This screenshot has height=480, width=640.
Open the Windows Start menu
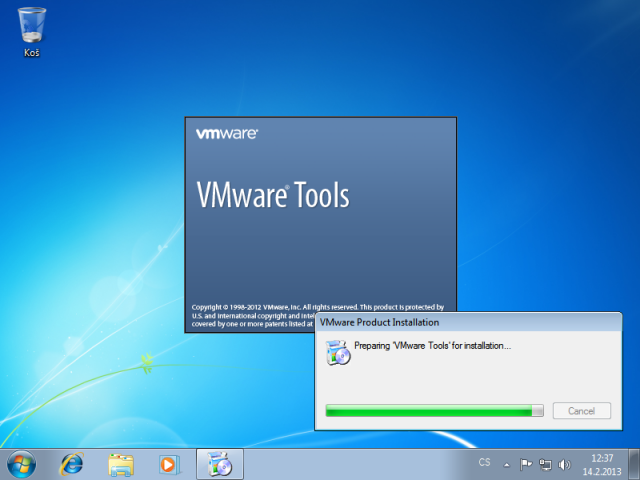pyautogui.click(x=21, y=464)
